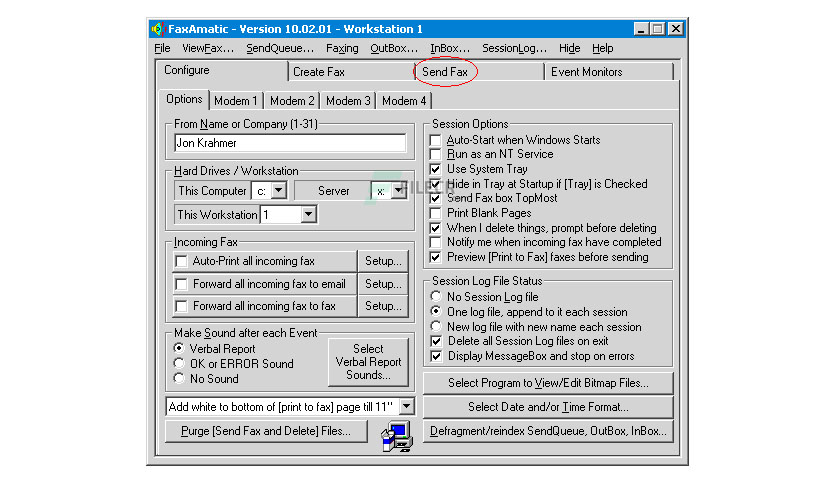Viewport: 836px width, 484px height.
Task: Toggle Display MessageBox and stop on errors
Action: 436,356
